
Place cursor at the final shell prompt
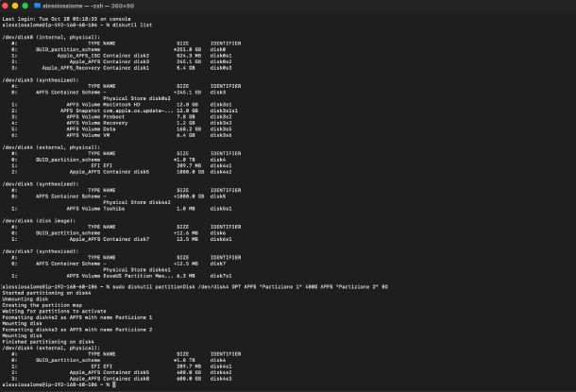tap(114, 384)
